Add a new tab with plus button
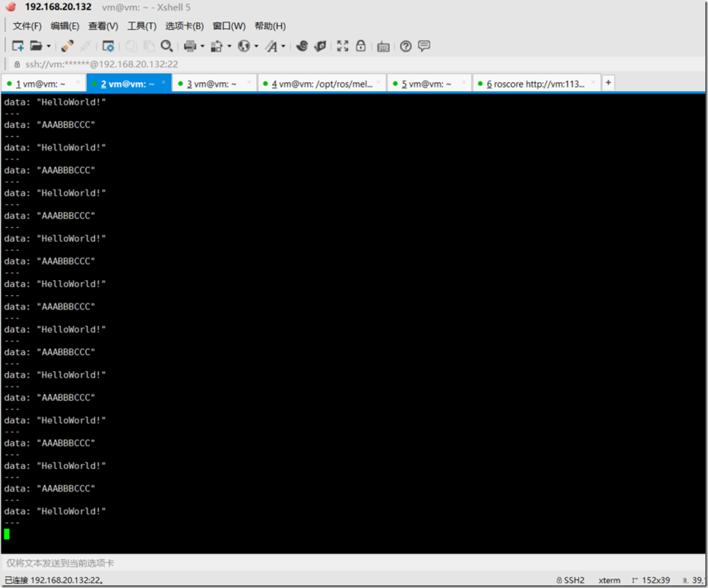 [x=608, y=83]
